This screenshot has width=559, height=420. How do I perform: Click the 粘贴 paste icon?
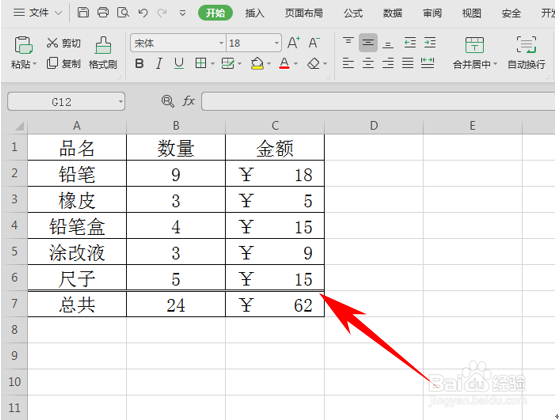coord(23,45)
